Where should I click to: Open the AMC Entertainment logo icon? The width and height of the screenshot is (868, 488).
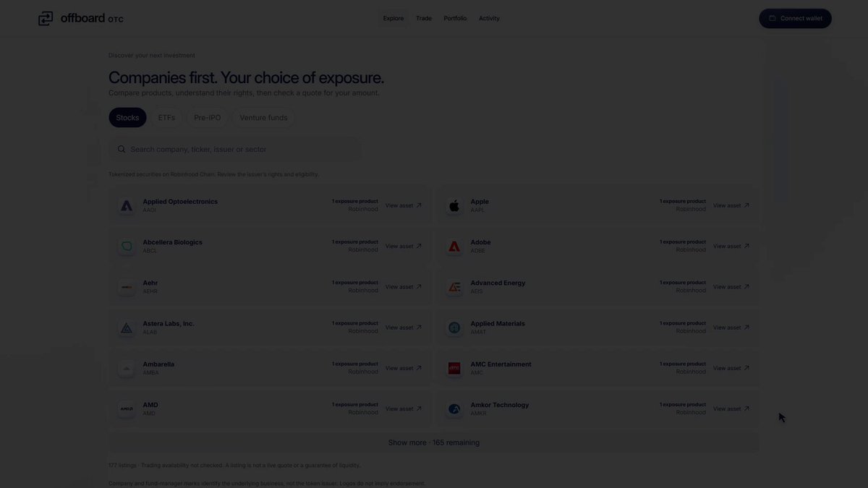pyautogui.click(x=454, y=369)
